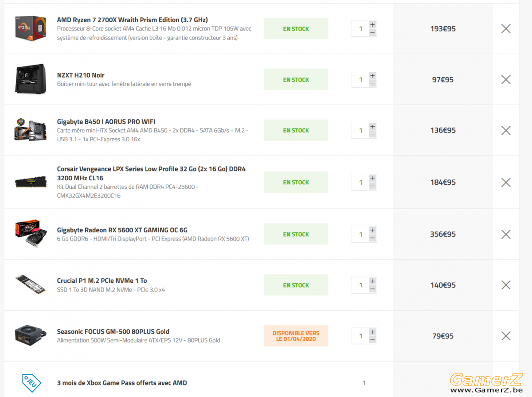Click EN STOCK badge for NZXT H210

(296, 80)
